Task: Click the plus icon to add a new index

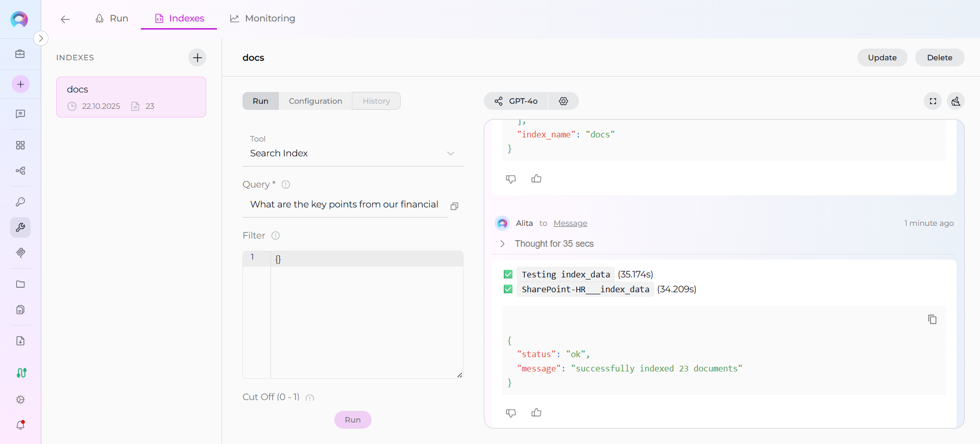Action: (198, 58)
